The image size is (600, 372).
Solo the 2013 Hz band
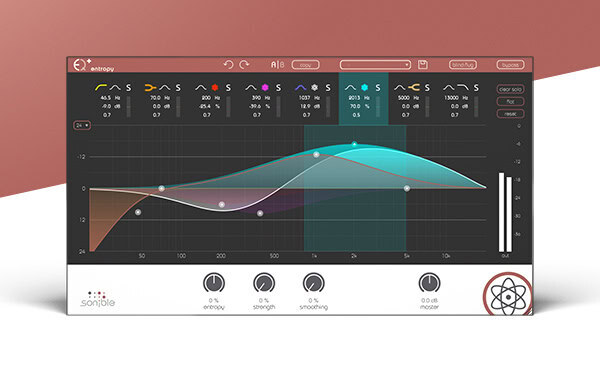point(378,88)
